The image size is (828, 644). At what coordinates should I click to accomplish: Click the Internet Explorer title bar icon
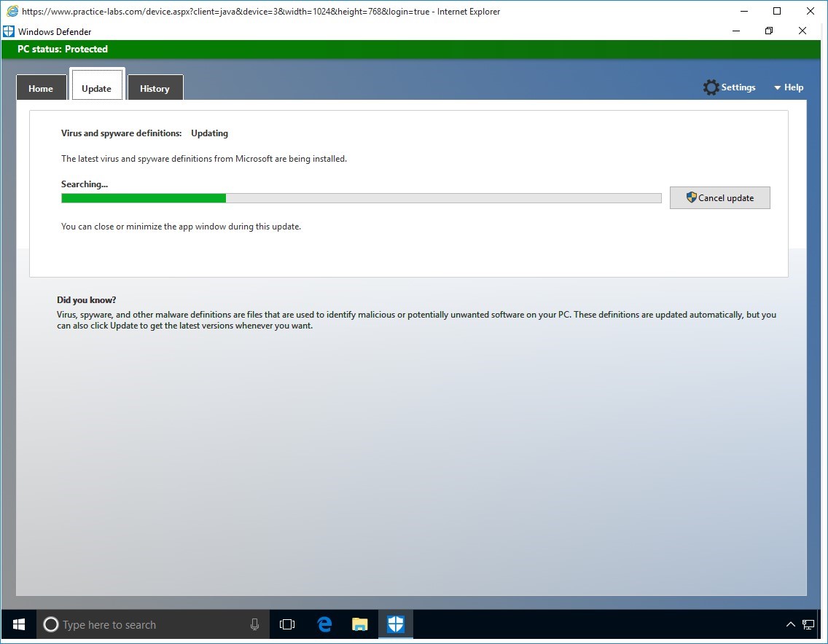pos(12,11)
